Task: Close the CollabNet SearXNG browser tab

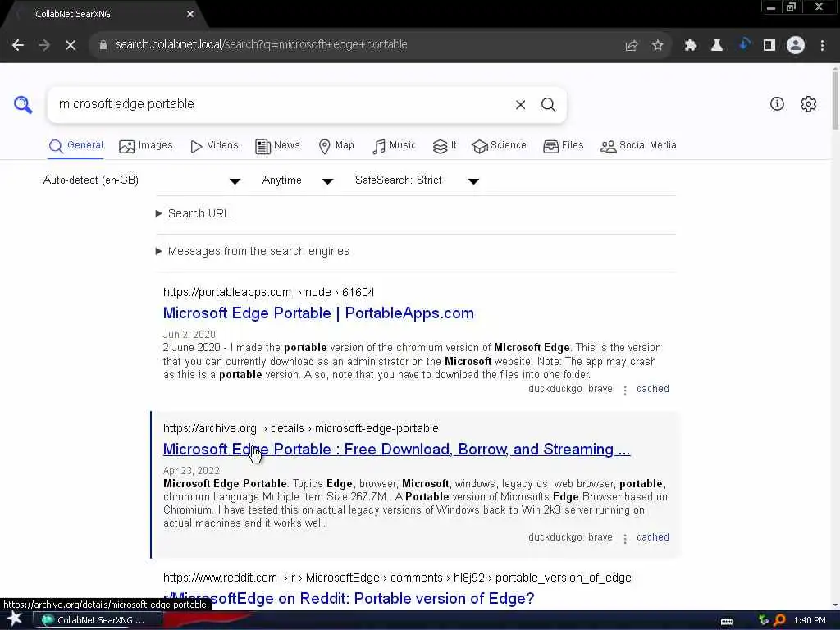Action: point(190,15)
